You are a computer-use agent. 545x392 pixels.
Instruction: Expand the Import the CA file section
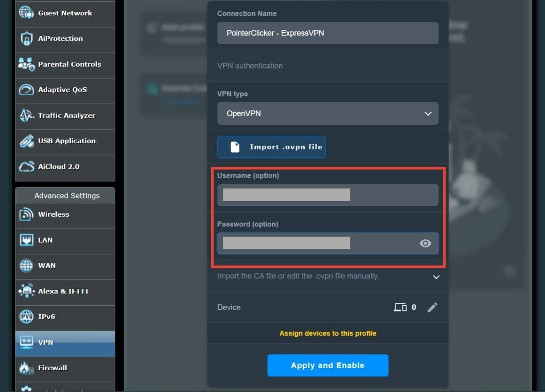click(436, 277)
